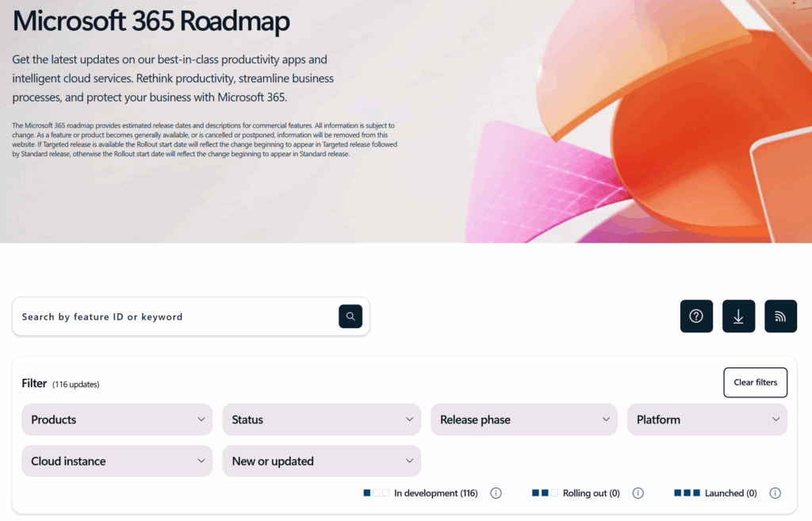Image resolution: width=812 pixels, height=521 pixels.
Task: Toggle the In development (116) status filter
Action: 435,492
